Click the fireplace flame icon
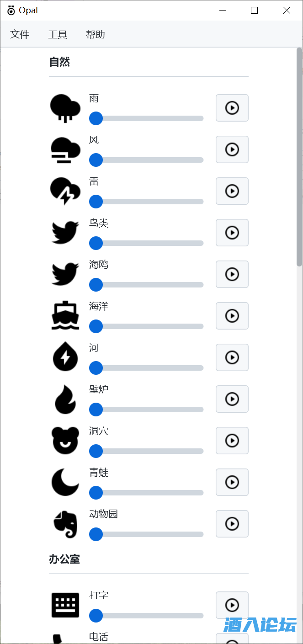Image resolution: width=303 pixels, height=644 pixels. pos(65,399)
